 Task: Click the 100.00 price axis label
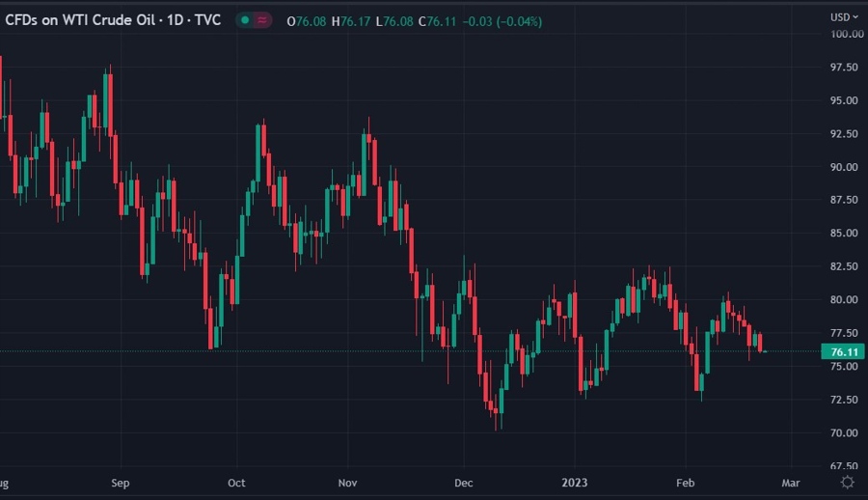pyautogui.click(x=847, y=34)
